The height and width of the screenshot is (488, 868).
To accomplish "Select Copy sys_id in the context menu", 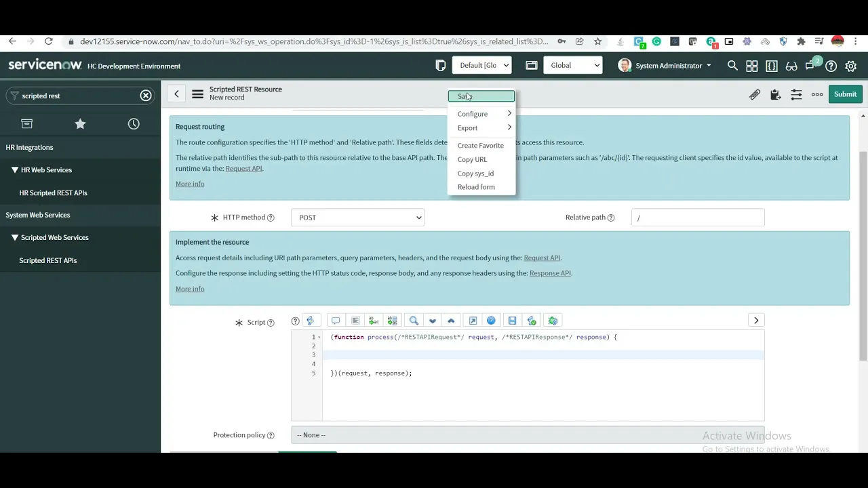I will (x=476, y=174).
